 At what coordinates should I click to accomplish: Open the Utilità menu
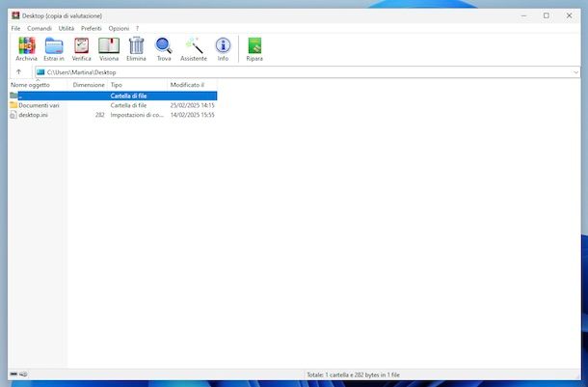click(67, 29)
